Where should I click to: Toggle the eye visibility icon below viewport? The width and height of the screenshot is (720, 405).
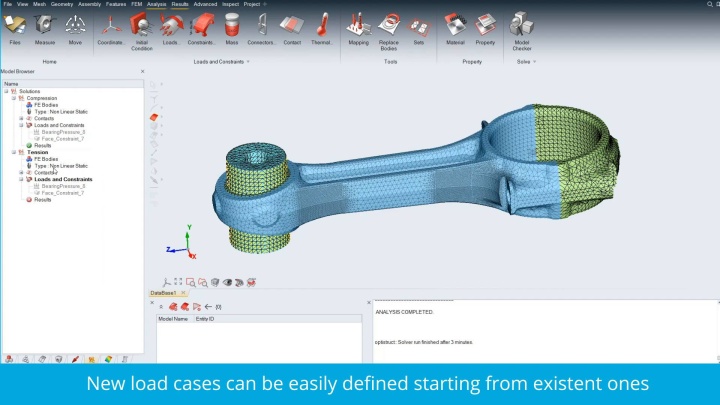coord(227,282)
